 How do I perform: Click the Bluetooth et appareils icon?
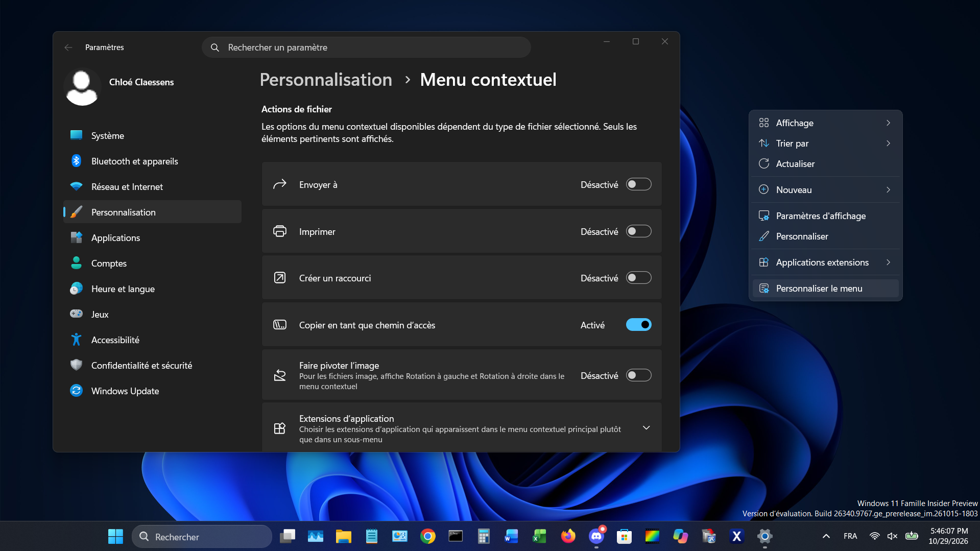[76, 161]
